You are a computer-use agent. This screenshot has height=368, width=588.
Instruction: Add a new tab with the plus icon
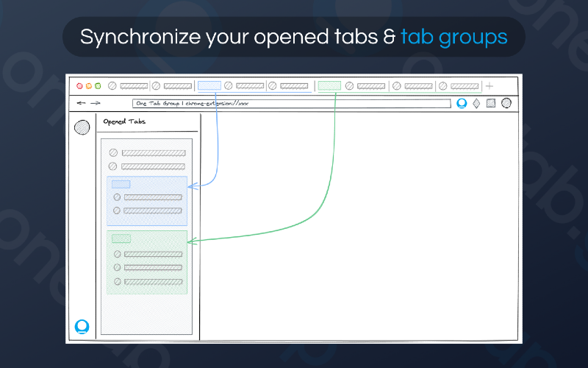pos(490,86)
